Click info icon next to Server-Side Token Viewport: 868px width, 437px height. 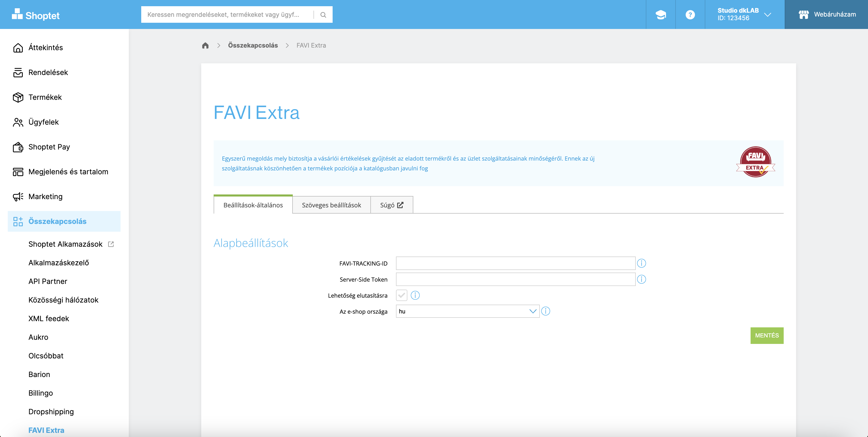click(x=641, y=279)
